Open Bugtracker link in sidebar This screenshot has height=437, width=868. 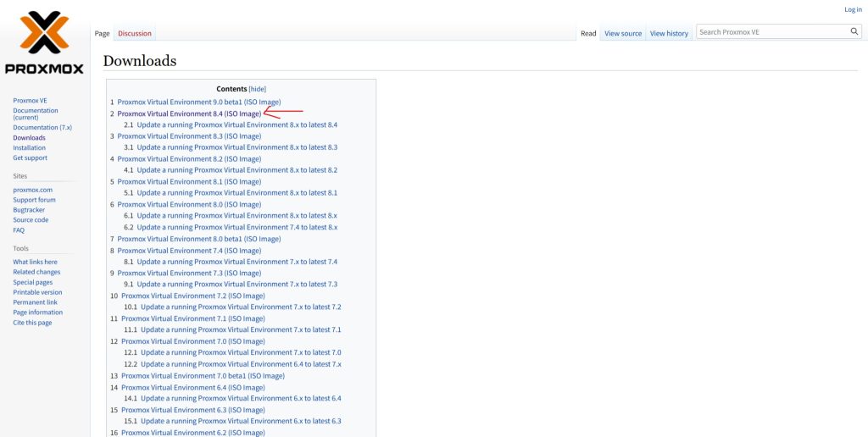29,210
